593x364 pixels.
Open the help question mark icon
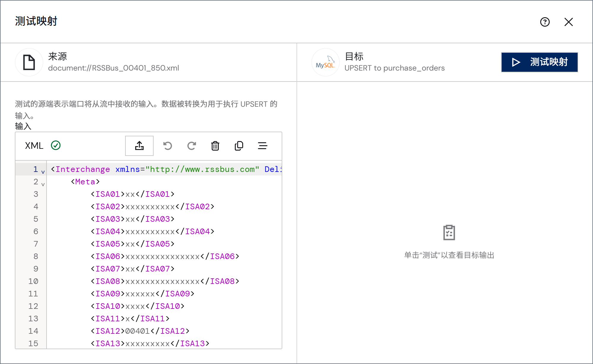tap(545, 22)
